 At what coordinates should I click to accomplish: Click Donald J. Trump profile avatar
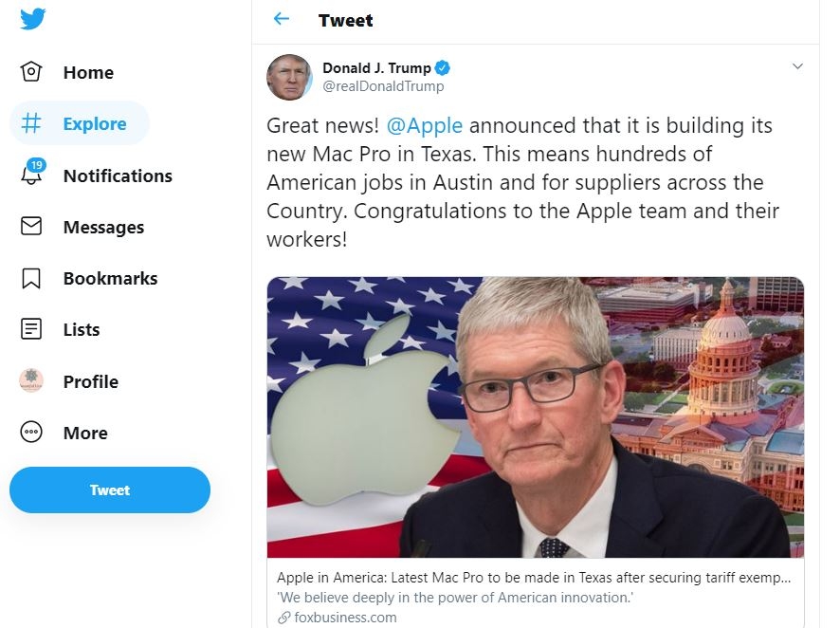pyautogui.click(x=289, y=77)
